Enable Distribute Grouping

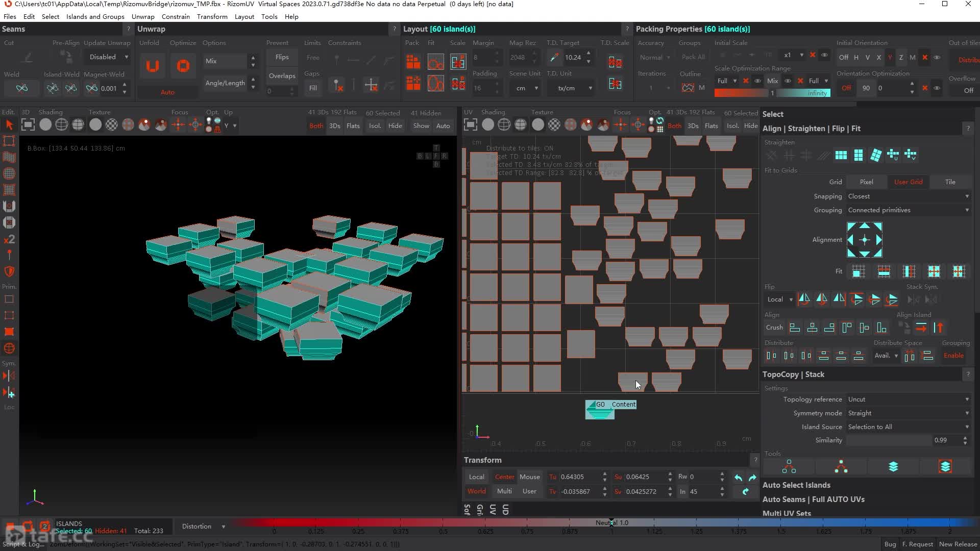pos(953,356)
